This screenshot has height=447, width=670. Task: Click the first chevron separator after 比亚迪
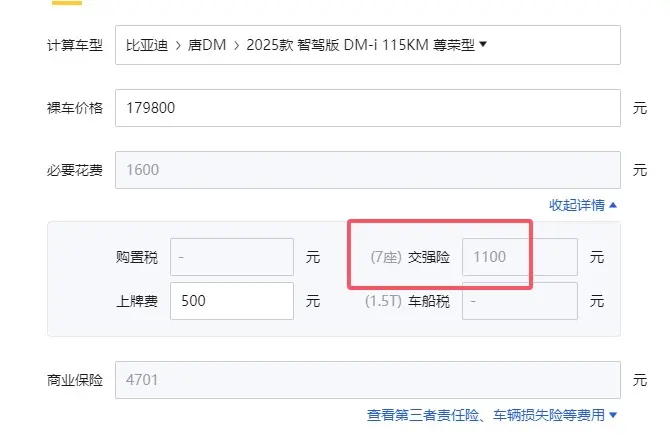[x=178, y=45]
